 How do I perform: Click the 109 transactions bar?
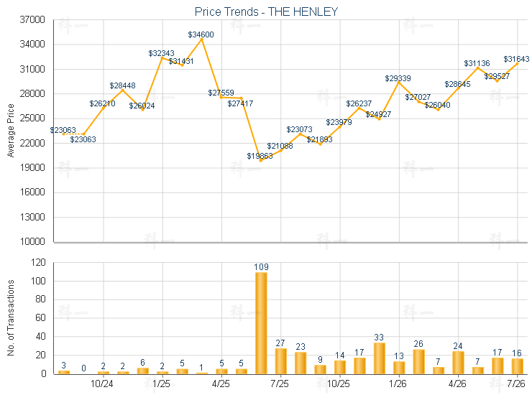[261, 323]
